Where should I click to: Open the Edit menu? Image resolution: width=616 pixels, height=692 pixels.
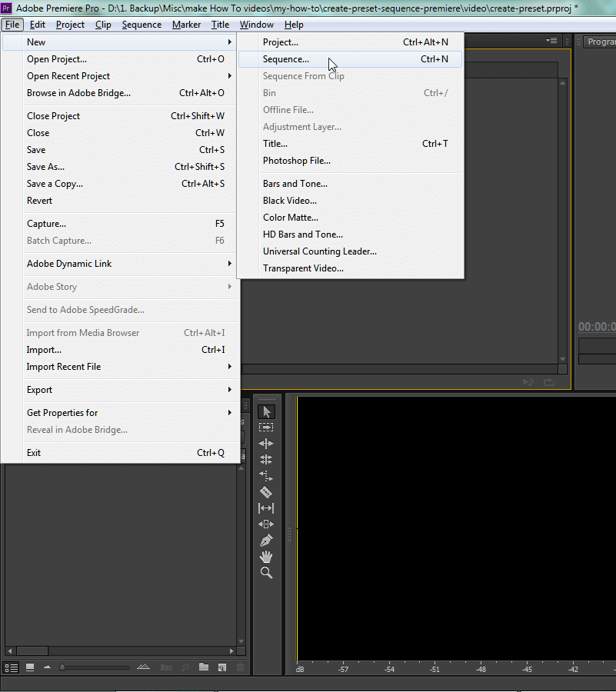(38, 25)
